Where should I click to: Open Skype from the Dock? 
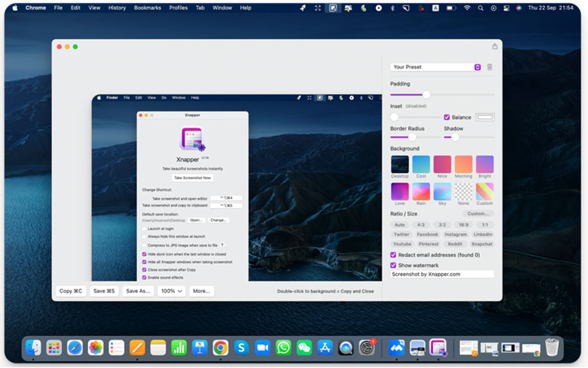241,348
